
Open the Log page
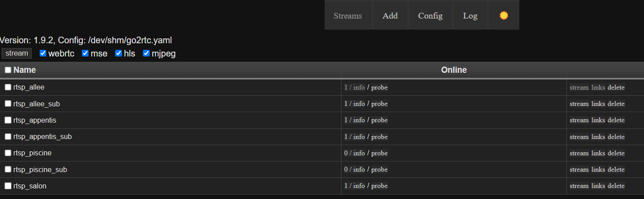coord(470,15)
